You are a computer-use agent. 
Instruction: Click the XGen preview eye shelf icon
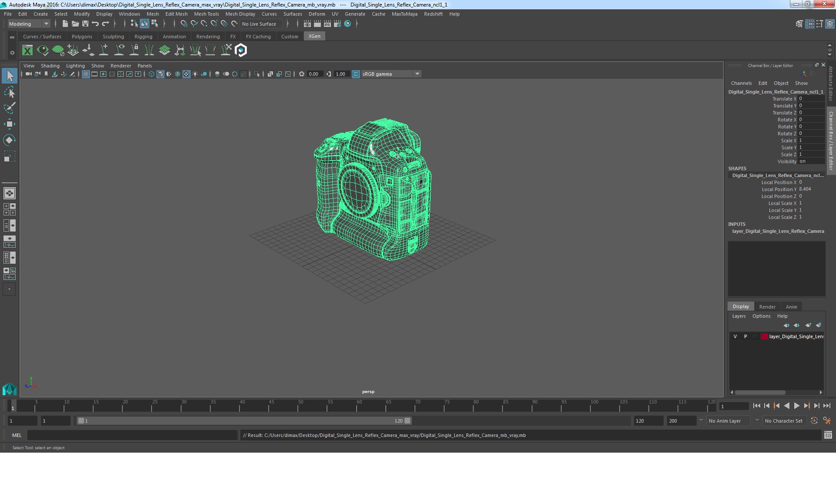43,50
